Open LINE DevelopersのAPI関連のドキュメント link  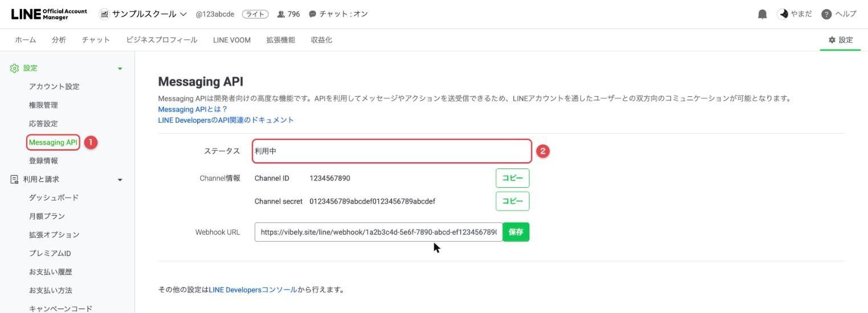pos(226,120)
